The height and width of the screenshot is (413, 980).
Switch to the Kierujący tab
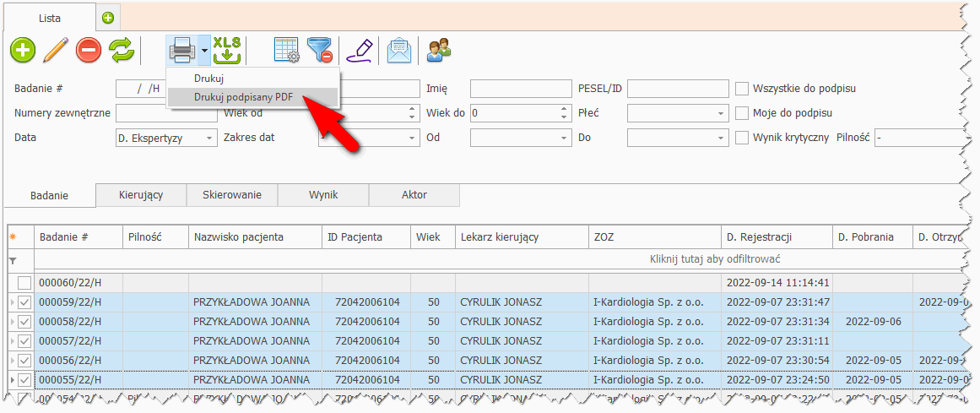pyautogui.click(x=140, y=195)
